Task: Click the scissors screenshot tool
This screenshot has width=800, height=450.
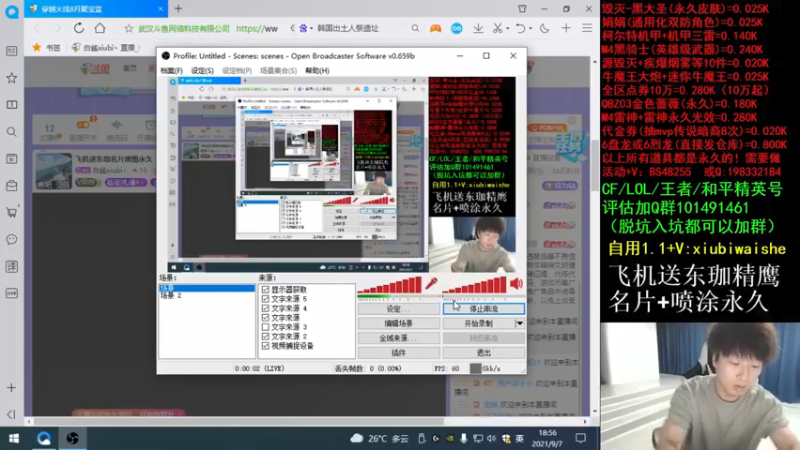Action: point(497,29)
